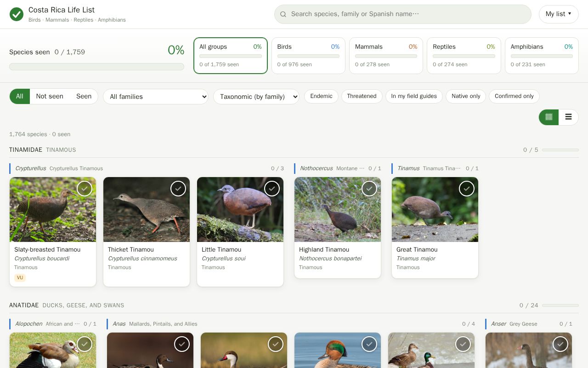Select the Amphibians group tab
Image resolution: width=588 pixels, height=368 pixels.
(x=542, y=56)
